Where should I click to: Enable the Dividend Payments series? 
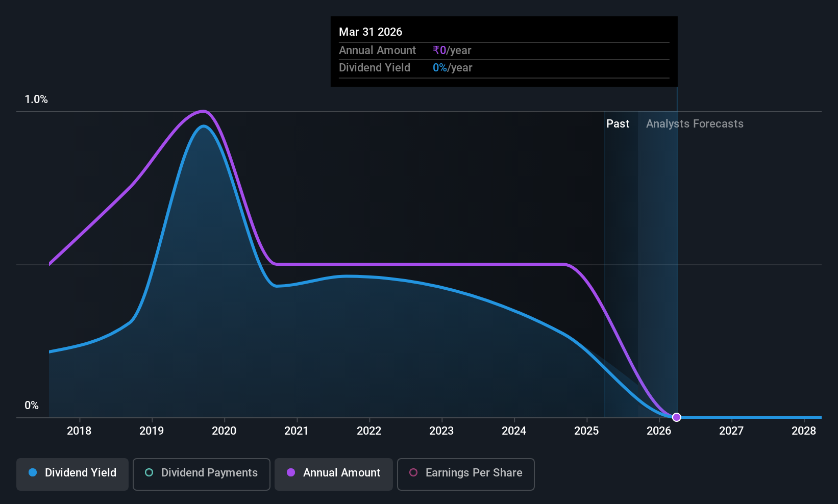tap(202, 474)
